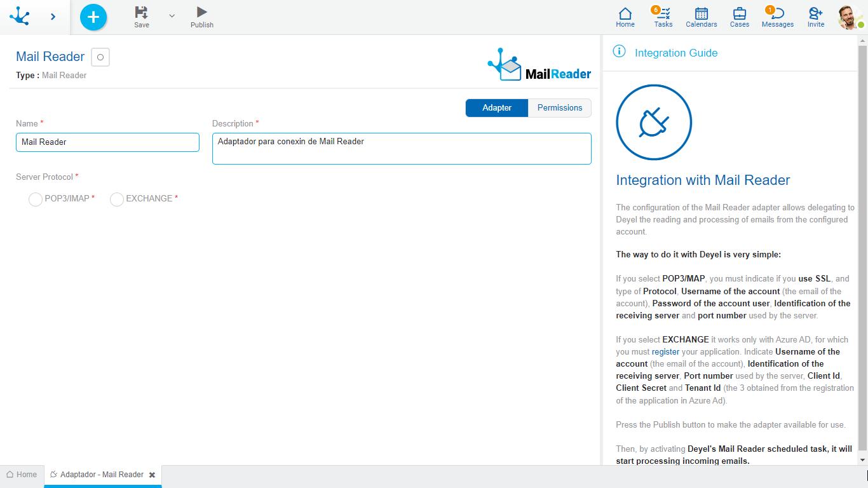Image resolution: width=868 pixels, height=488 pixels.
Task: Switch to the Adapter tab
Action: tap(496, 108)
